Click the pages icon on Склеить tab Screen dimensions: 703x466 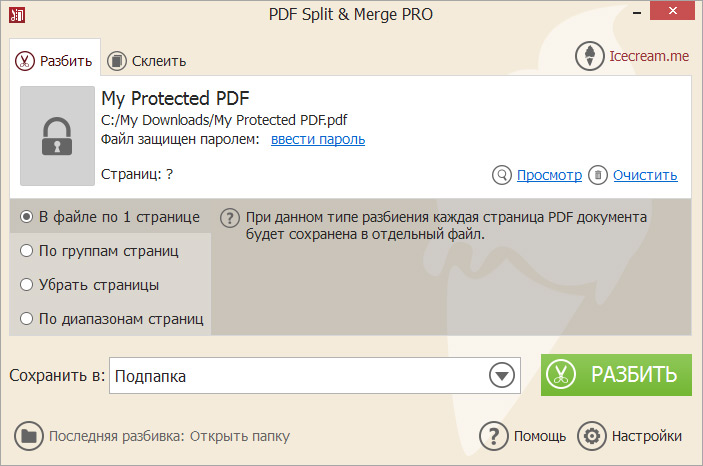[117, 61]
